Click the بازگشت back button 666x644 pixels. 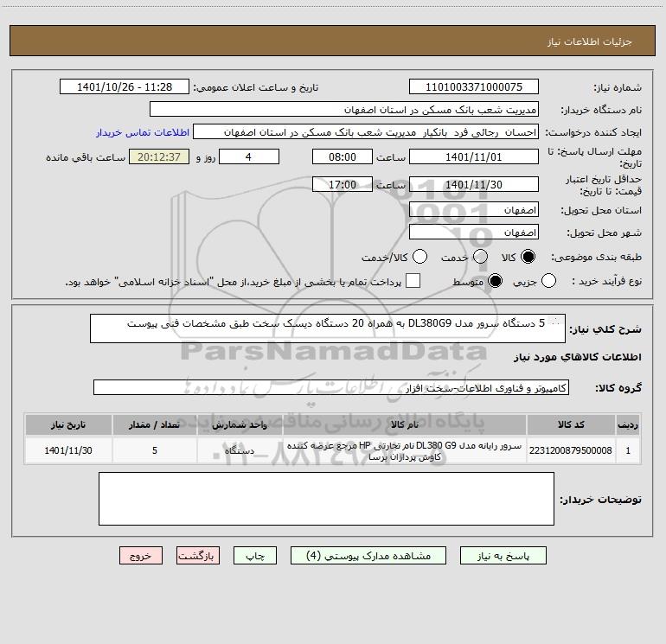tap(198, 556)
